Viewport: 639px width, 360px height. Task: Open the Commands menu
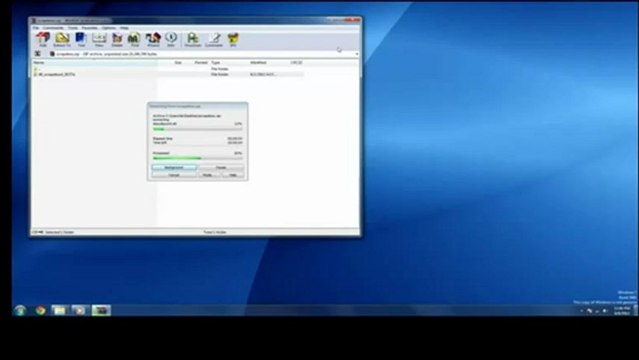pos(53,28)
